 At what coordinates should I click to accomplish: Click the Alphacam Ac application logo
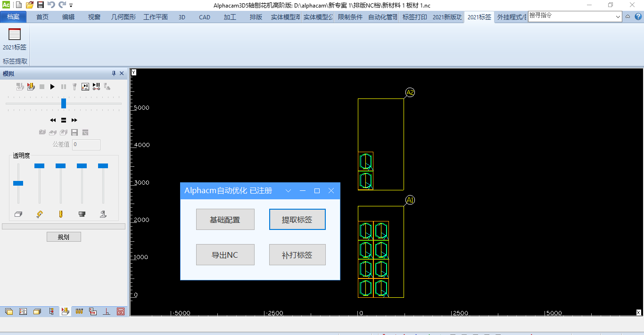6,5
